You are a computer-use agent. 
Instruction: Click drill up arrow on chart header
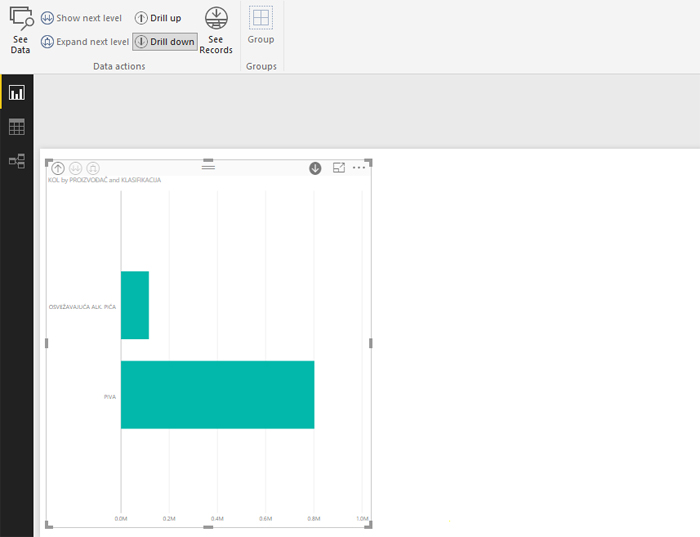(x=58, y=168)
